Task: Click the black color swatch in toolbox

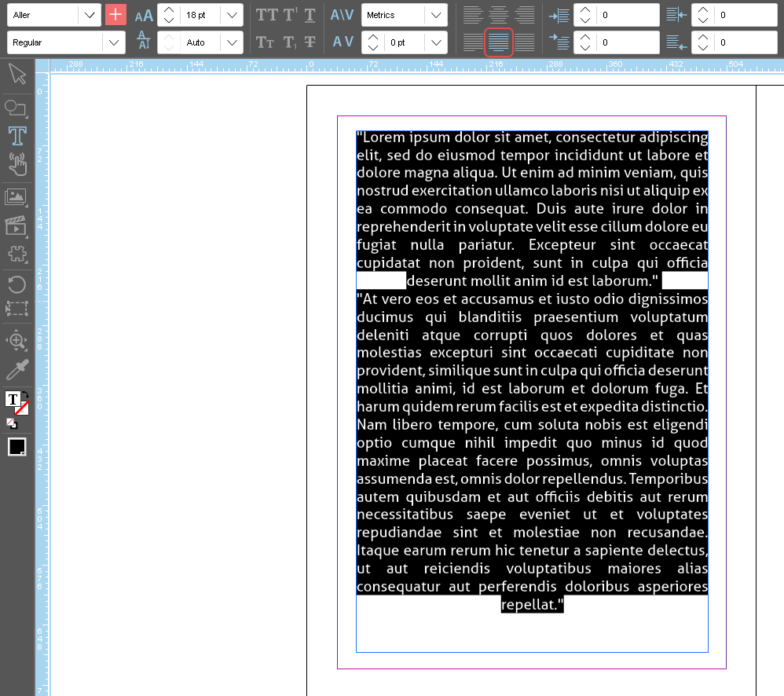Action: [x=16, y=447]
